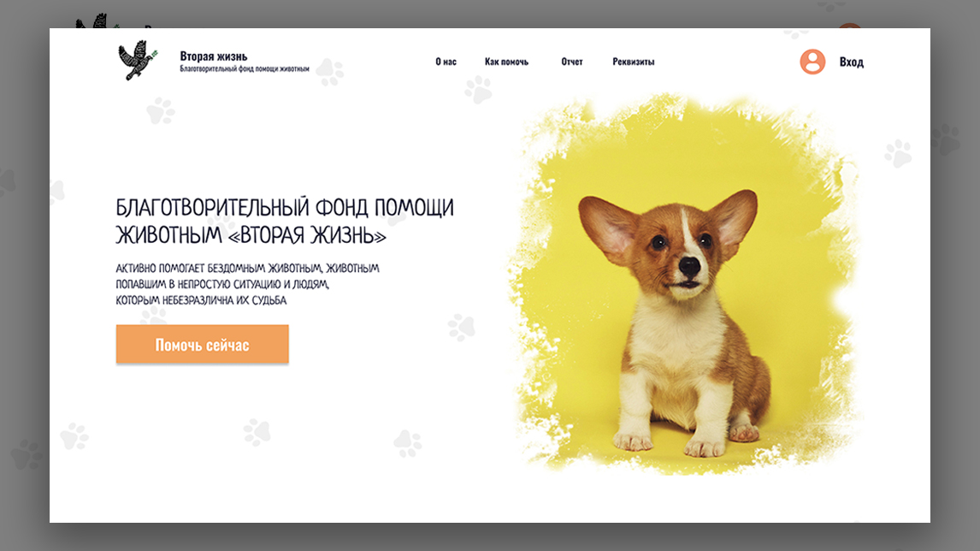
Task: Click the paw print at bottom-left of page
Action: click(74, 435)
